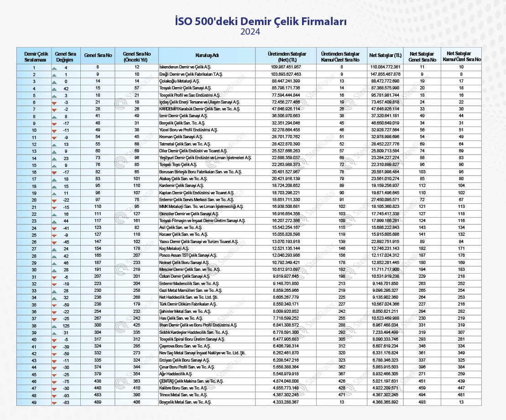Click the red down arrow in Kroman Çelik row
506x420 pixels.
pos(54,138)
